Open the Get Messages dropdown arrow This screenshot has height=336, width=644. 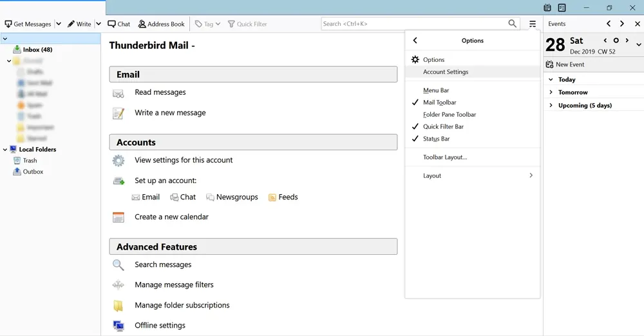[59, 24]
